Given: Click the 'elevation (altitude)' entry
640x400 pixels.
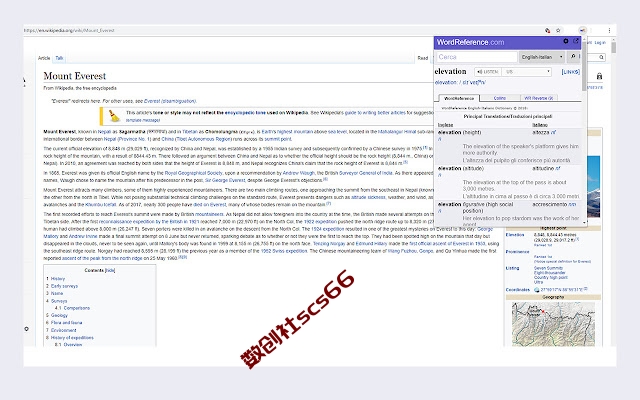Looking at the screenshot, I should [460, 169].
